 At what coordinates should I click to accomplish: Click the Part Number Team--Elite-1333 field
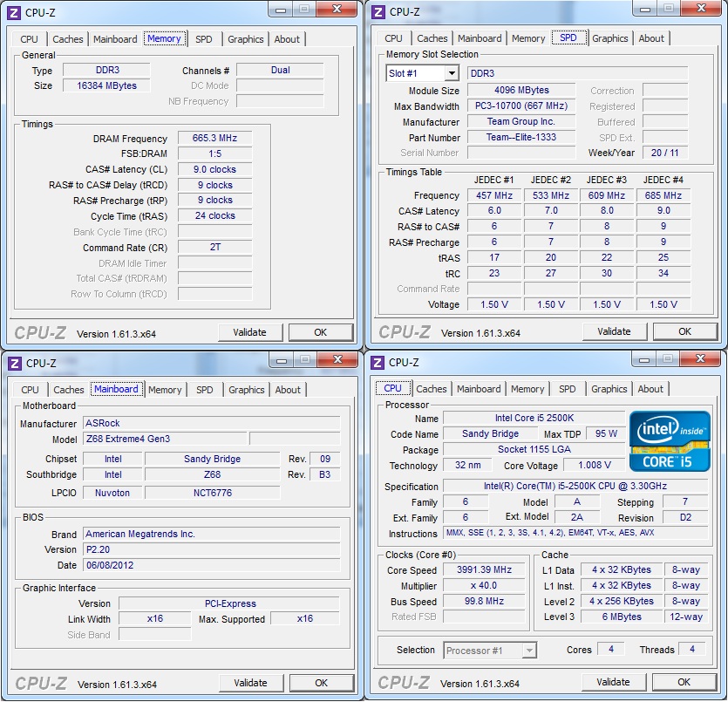521,138
